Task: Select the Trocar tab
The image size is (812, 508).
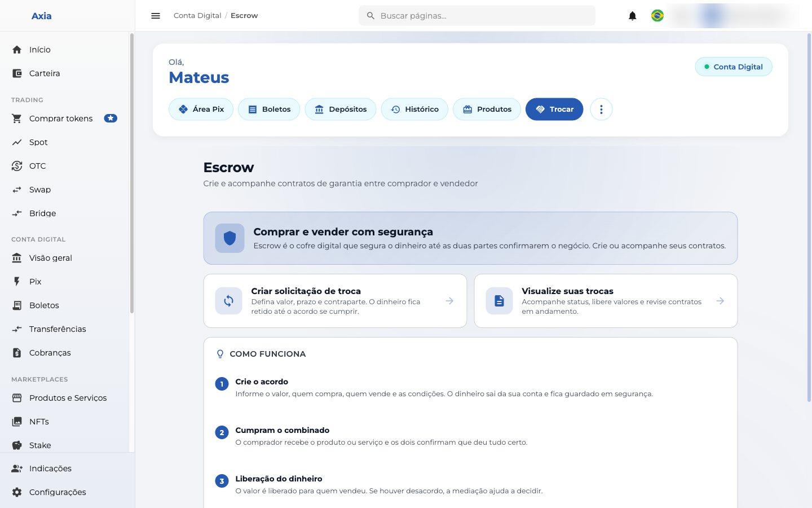Action: click(554, 110)
